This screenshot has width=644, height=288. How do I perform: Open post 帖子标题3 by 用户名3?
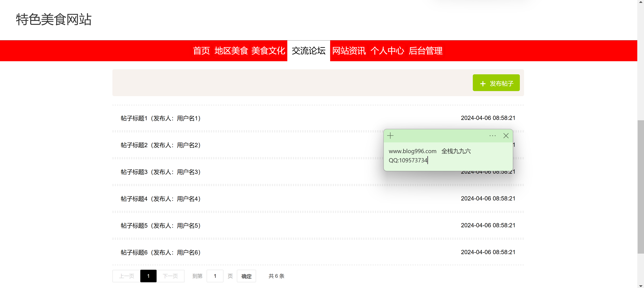160,172
